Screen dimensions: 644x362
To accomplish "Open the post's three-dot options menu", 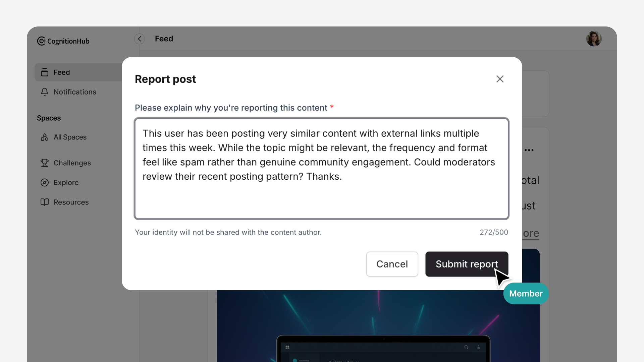I will coord(529,150).
